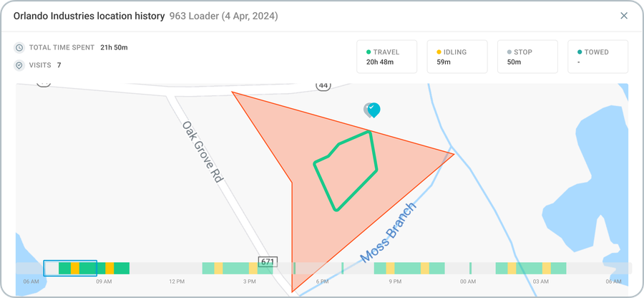Open the Travel 20h 48m card

[386, 57]
